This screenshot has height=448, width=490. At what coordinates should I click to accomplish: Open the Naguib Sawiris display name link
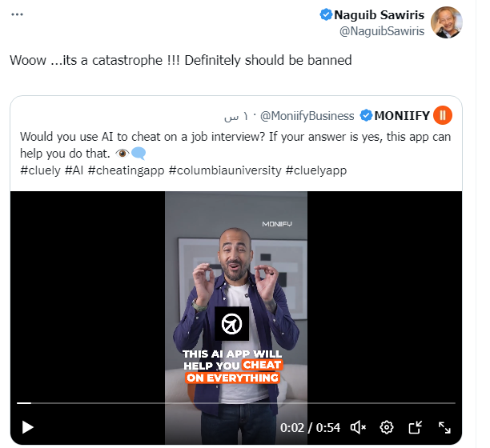pos(379,14)
